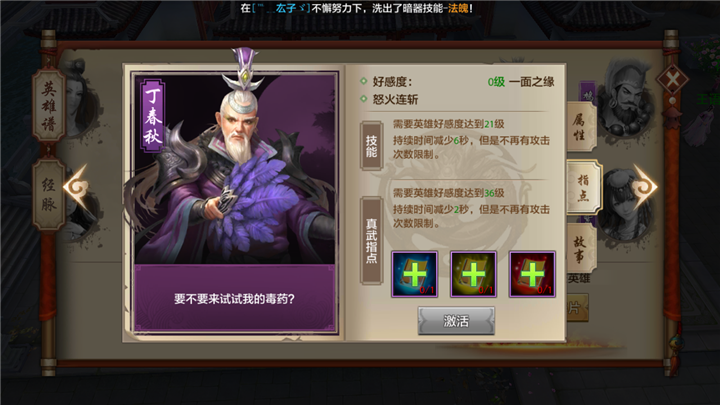Image resolution: width=720 pixels, height=405 pixels.
Task: Switch to the 指点 tab
Action: pyautogui.click(x=584, y=187)
